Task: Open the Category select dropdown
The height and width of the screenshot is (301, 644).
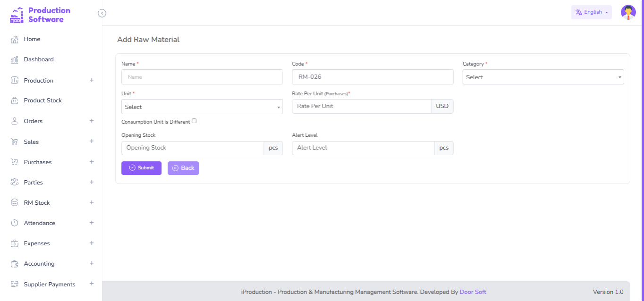Action: point(543,77)
